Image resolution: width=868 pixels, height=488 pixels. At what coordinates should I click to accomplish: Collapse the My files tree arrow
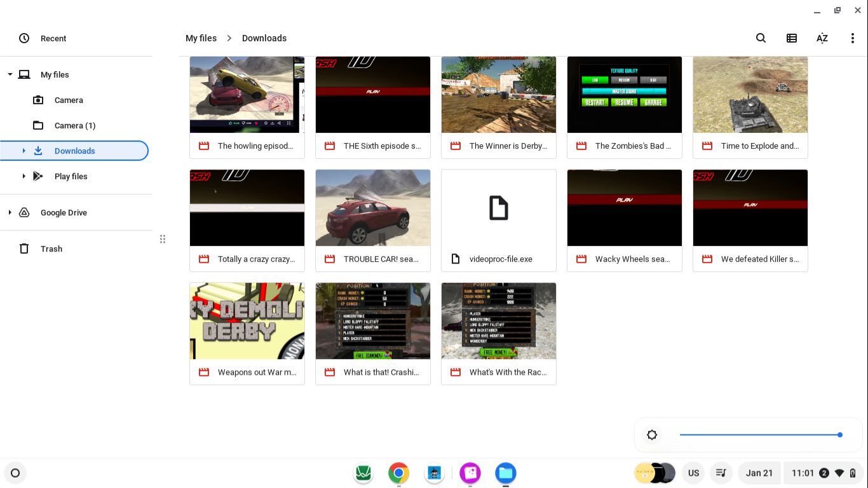click(x=10, y=74)
